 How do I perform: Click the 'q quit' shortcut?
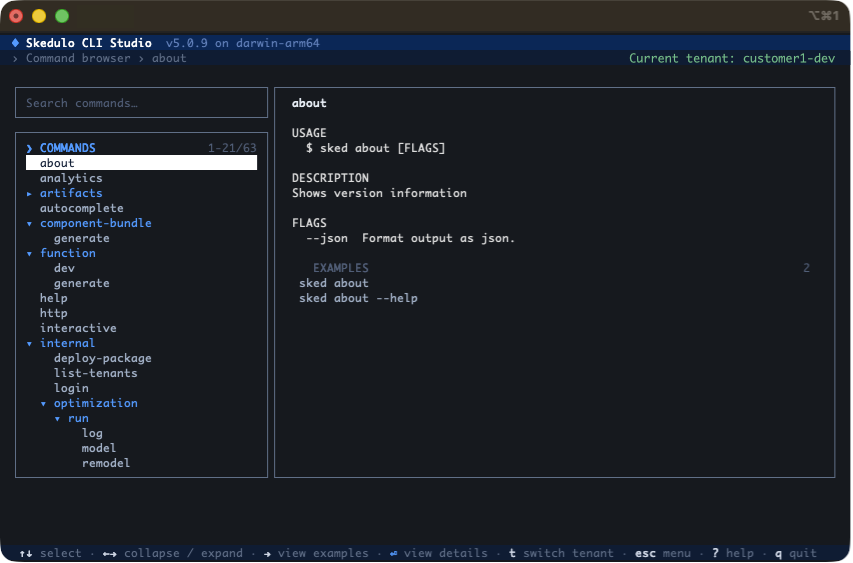[x=796, y=554]
